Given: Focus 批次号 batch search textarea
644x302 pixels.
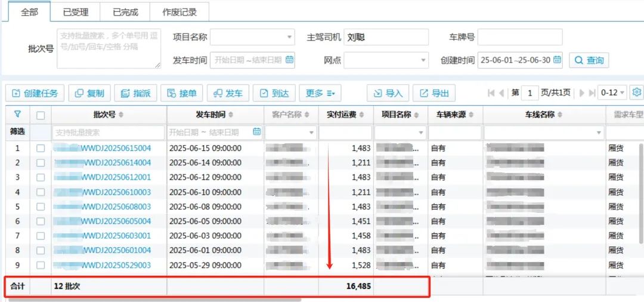Looking at the screenshot, I should (x=109, y=48).
